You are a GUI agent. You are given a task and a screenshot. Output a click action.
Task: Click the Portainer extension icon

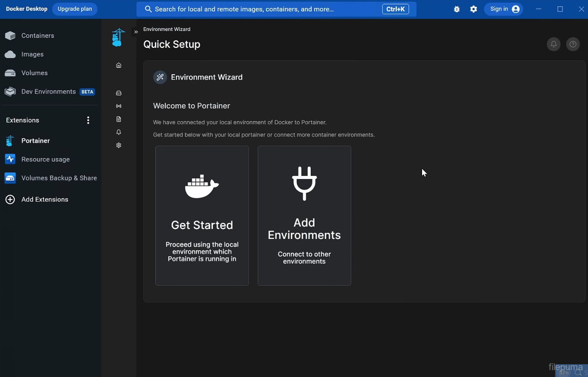[x=10, y=141]
